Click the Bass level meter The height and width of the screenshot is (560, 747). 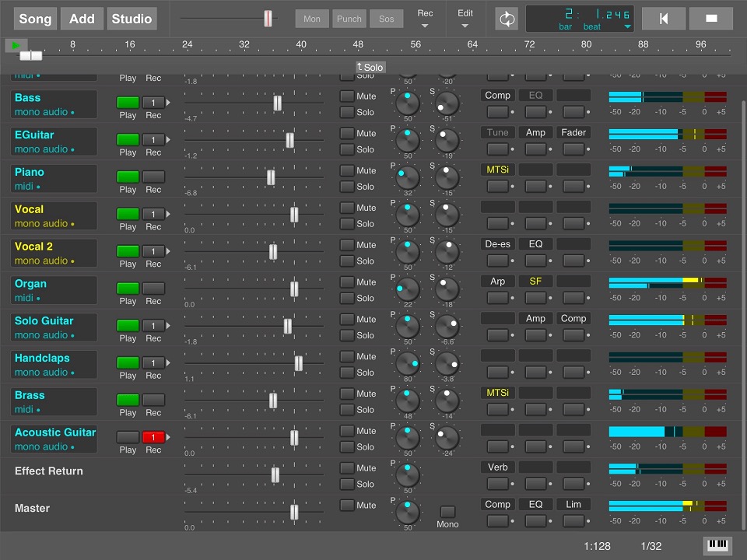coord(668,97)
